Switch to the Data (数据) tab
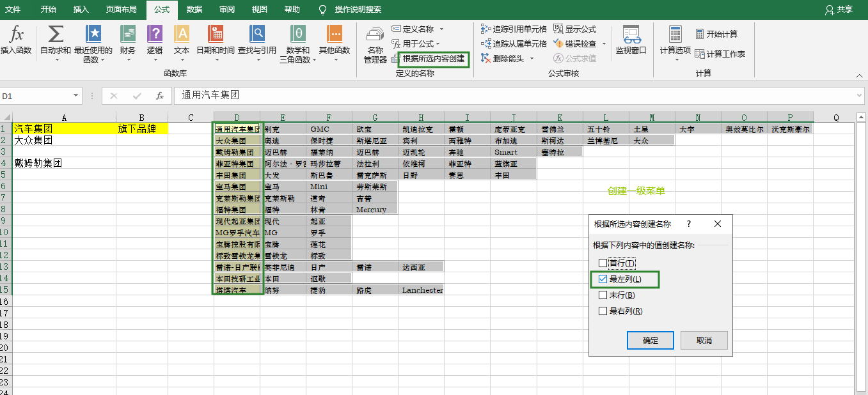 [195, 10]
